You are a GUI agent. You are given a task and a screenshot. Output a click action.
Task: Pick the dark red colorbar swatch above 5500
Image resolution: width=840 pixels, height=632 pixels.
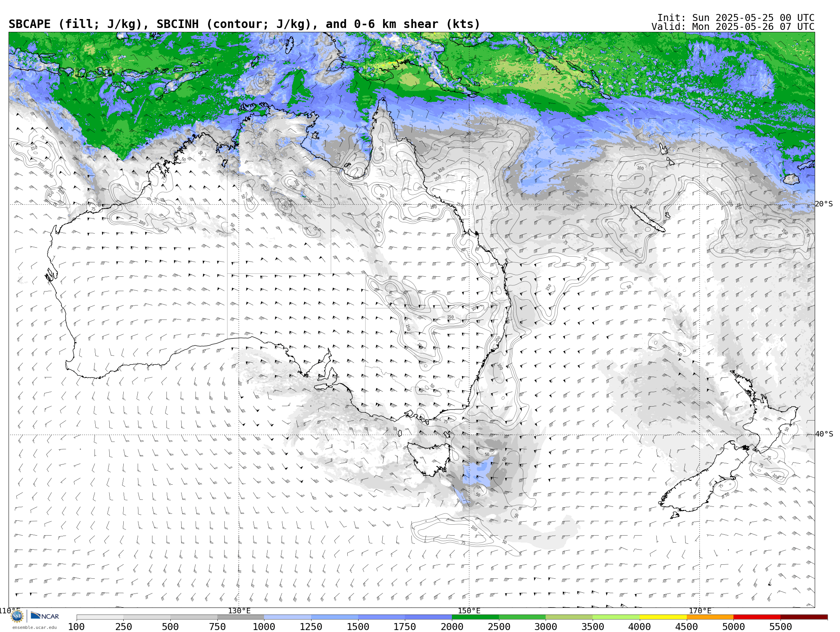tap(804, 617)
